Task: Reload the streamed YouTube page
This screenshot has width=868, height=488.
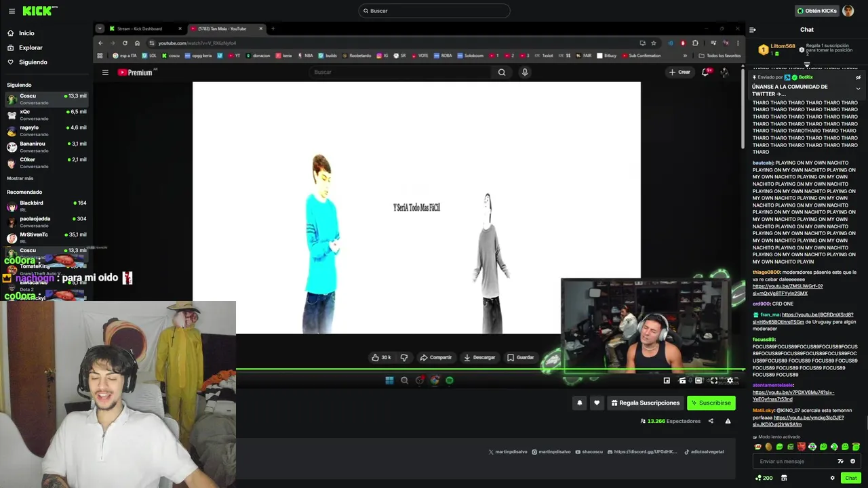Action: tap(125, 43)
